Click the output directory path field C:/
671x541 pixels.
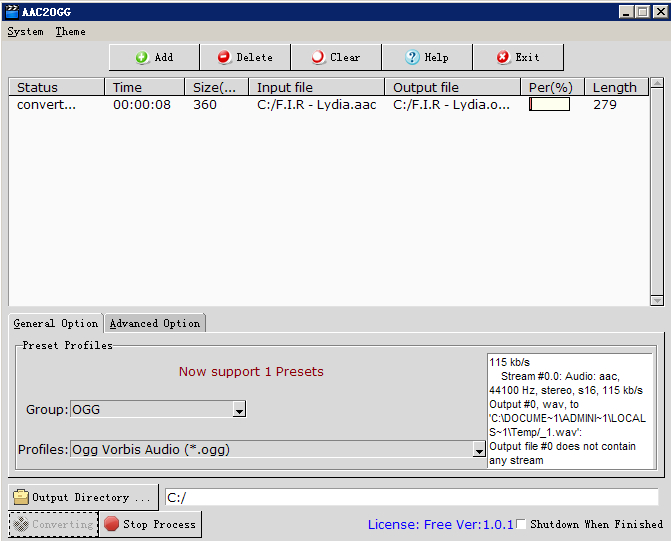point(412,497)
